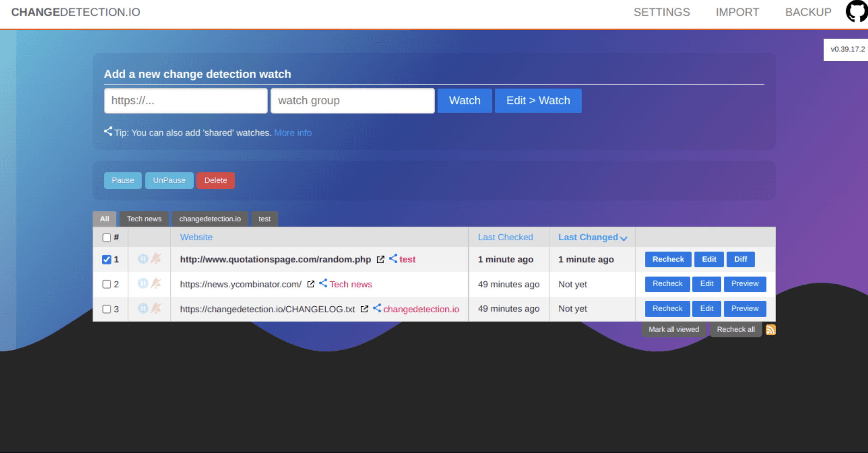This screenshot has width=868, height=453.
Task: Recheck the quotationspage.com watch
Action: tap(668, 259)
